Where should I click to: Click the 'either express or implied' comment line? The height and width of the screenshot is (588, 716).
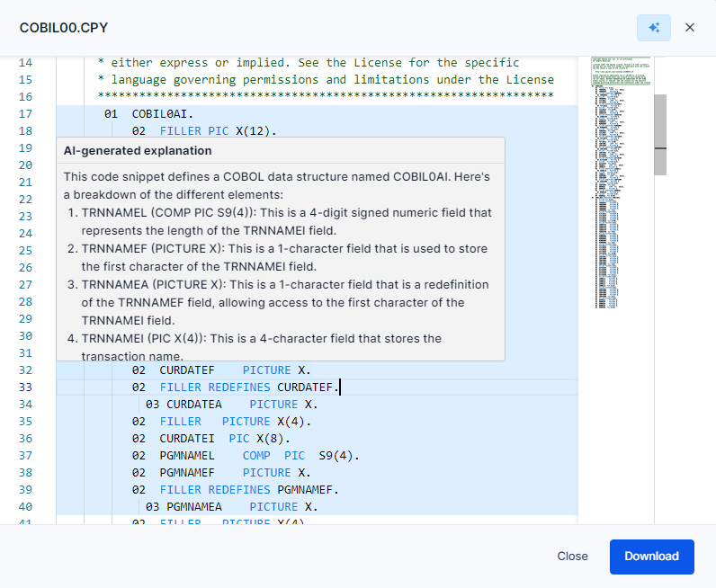309,63
